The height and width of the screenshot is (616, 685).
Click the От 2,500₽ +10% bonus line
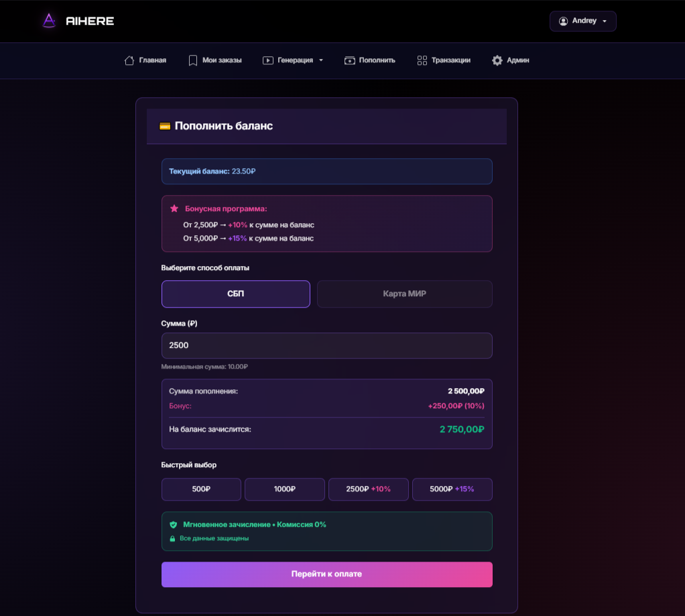(249, 225)
